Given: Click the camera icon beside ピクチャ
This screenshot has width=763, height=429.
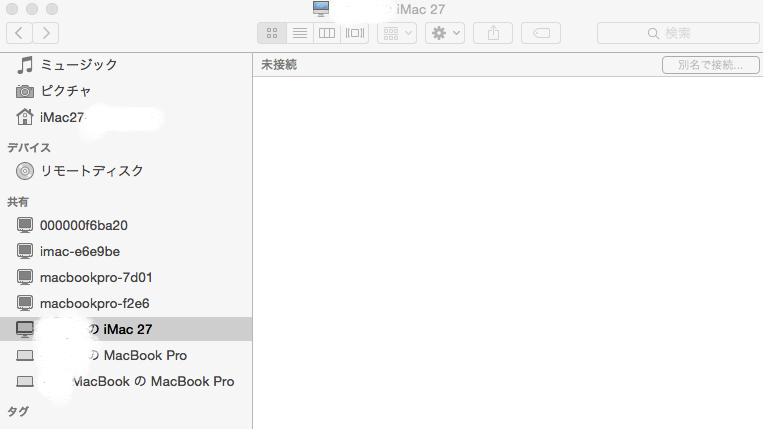Looking at the screenshot, I should pos(25,91).
